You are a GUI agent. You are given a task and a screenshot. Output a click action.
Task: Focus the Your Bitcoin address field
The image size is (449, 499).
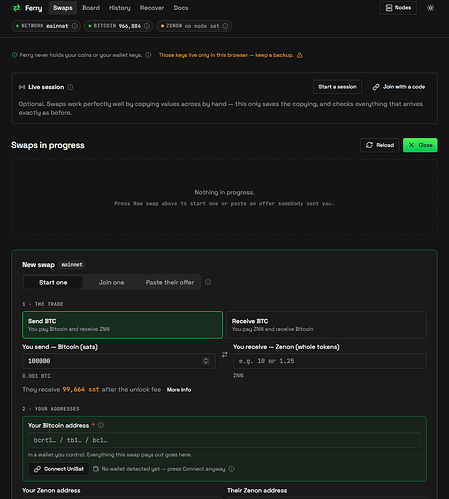224,440
